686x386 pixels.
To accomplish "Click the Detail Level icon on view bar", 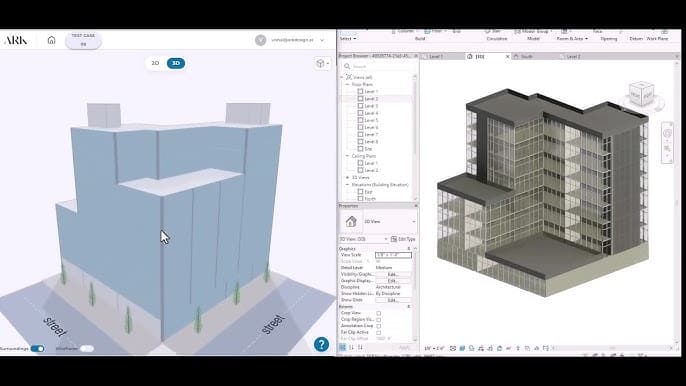I will tap(453, 348).
